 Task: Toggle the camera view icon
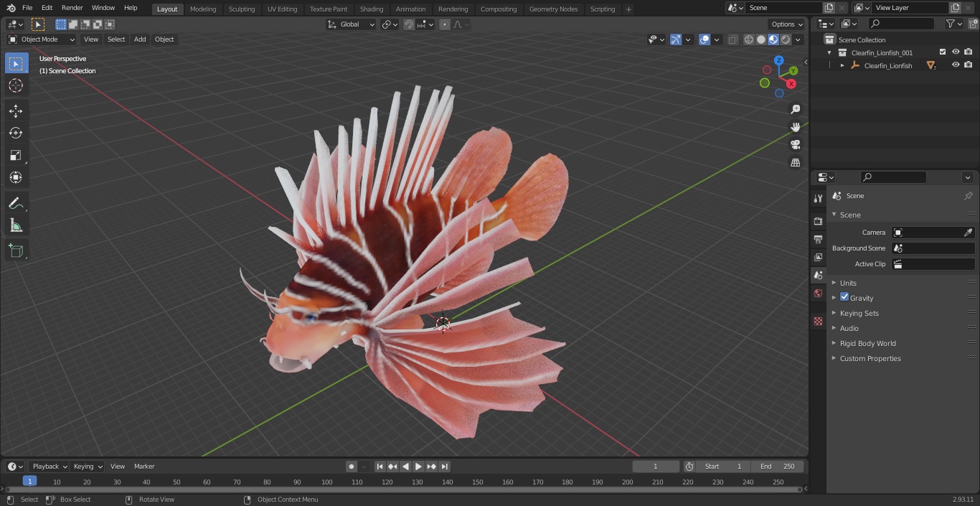click(x=795, y=144)
